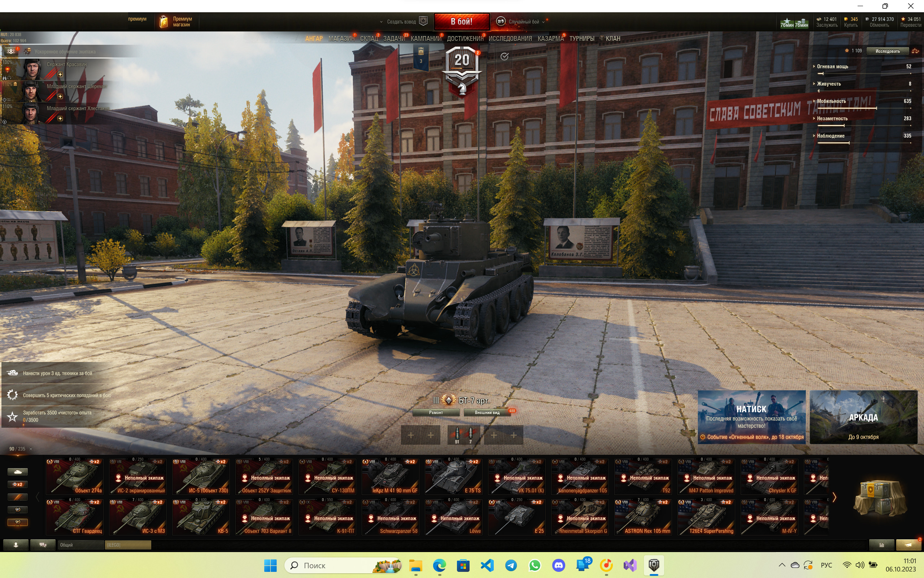
Task: Expand Огневая мощь parameter details
Action: click(x=814, y=66)
